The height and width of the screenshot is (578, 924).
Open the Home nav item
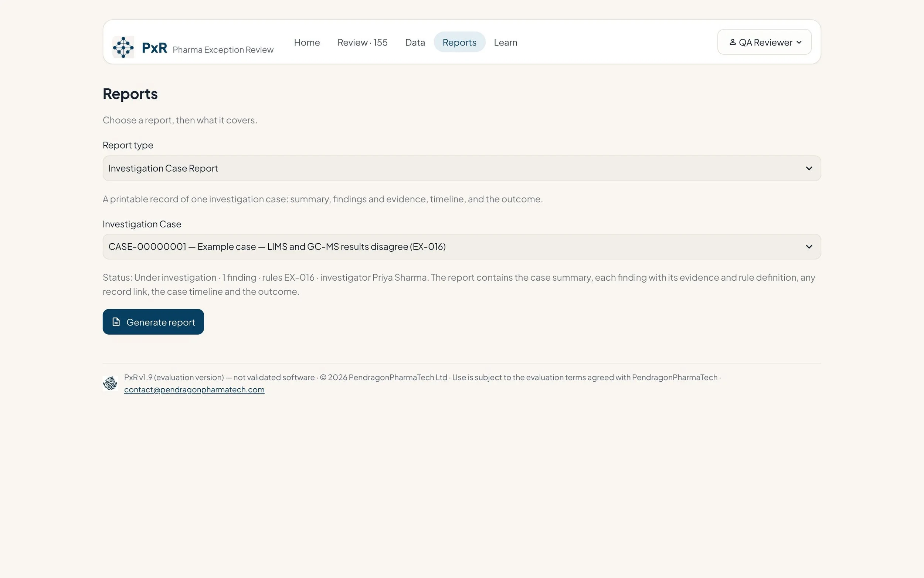point(307,42)
